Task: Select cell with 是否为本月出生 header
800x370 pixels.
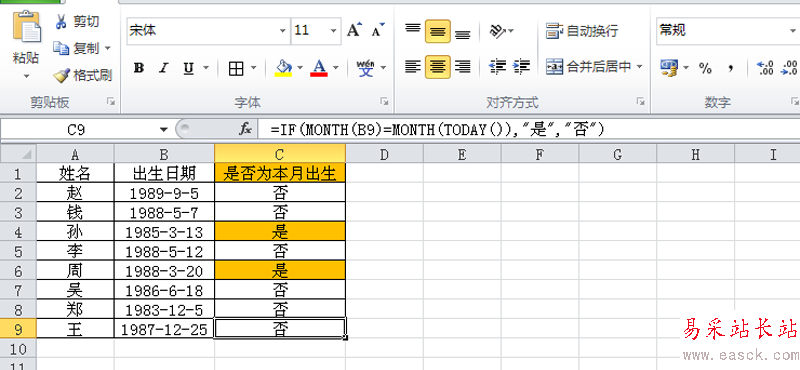Action: point(280,174)
